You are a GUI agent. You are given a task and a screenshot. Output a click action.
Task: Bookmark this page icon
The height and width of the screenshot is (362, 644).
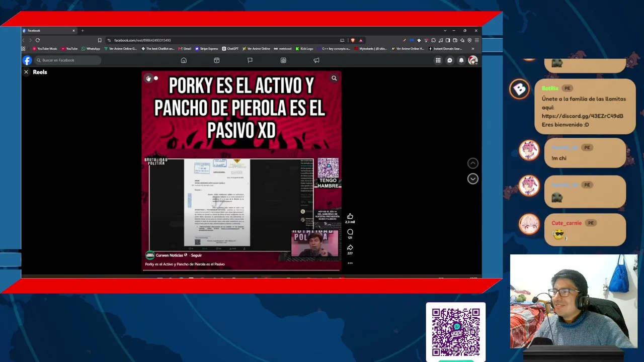[100, 40]
